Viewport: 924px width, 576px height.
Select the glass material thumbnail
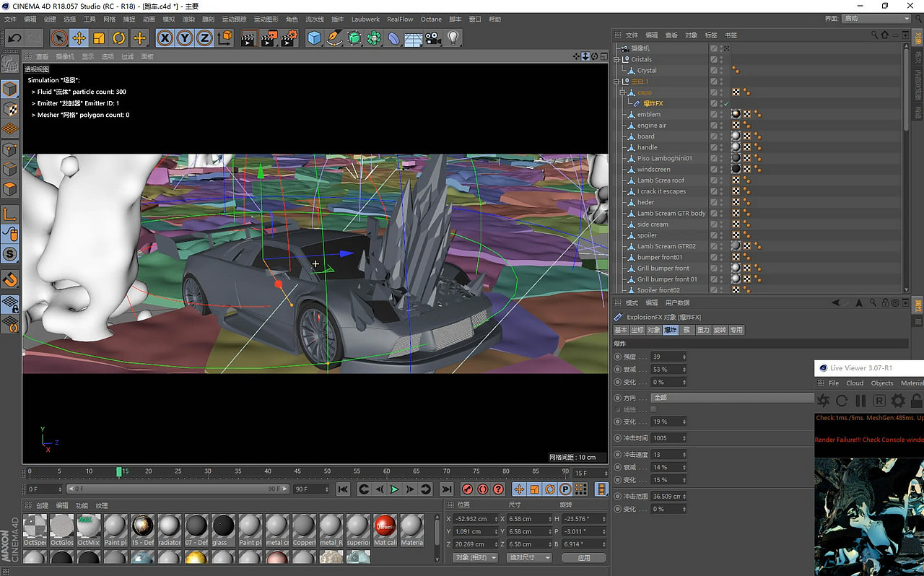tap(223, 528)
